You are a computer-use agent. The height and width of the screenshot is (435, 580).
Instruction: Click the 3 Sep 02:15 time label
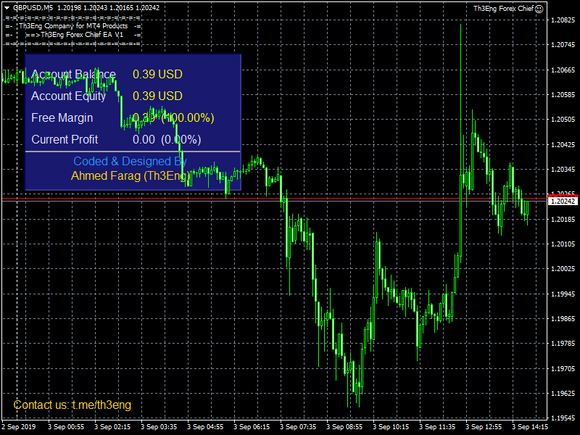(112, 427)
